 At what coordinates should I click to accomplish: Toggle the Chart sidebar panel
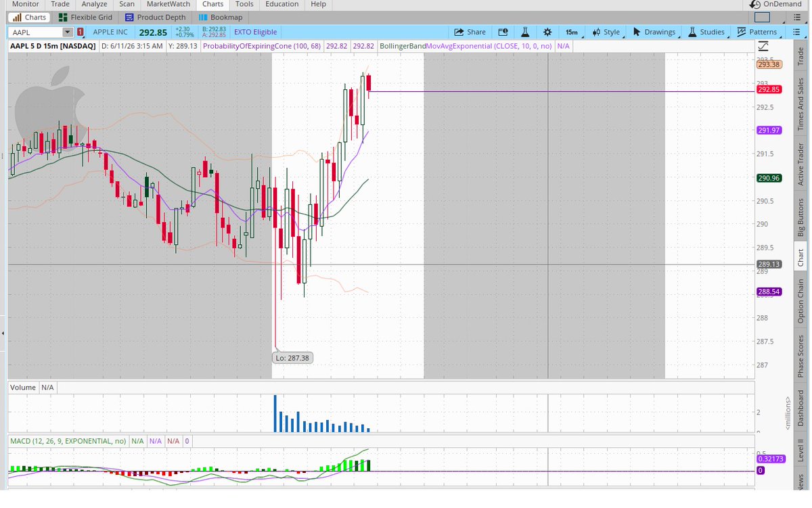pyautogui.click(x=801, y=257)
